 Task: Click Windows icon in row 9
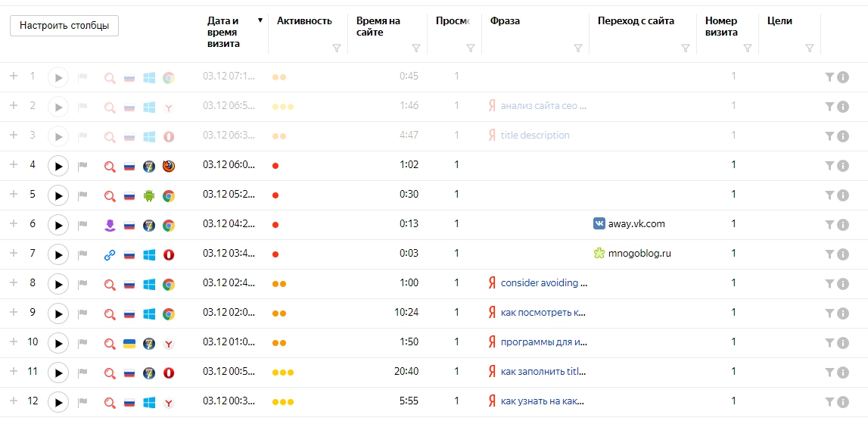click(149, 314)
